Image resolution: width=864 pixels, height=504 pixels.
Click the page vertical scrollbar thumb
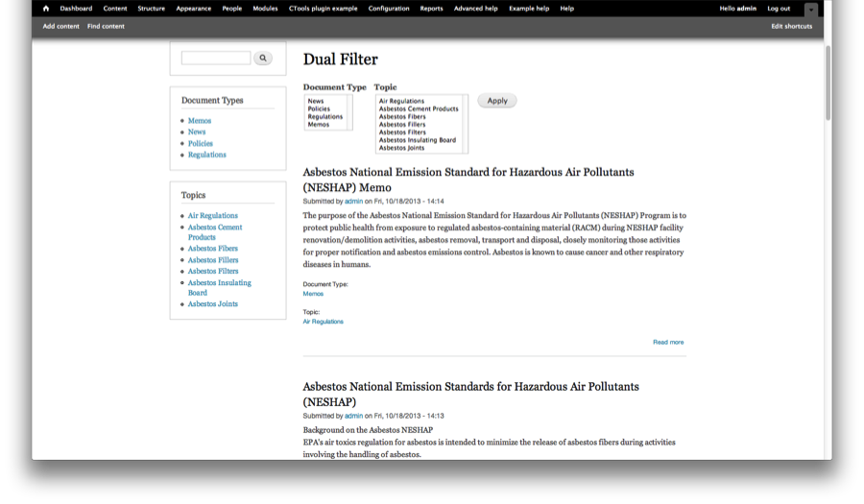coord(828,83)
